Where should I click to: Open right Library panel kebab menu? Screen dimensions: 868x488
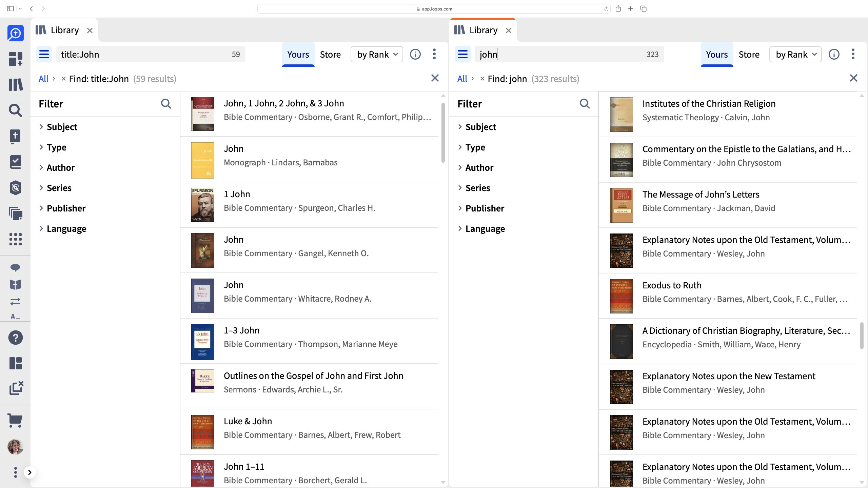point(853,54)
